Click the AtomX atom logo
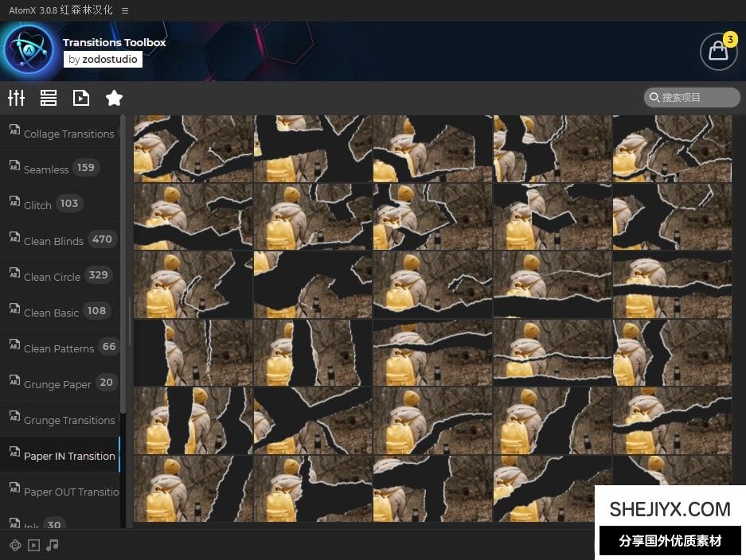This screenshot has height=560, width=746. 29,50
